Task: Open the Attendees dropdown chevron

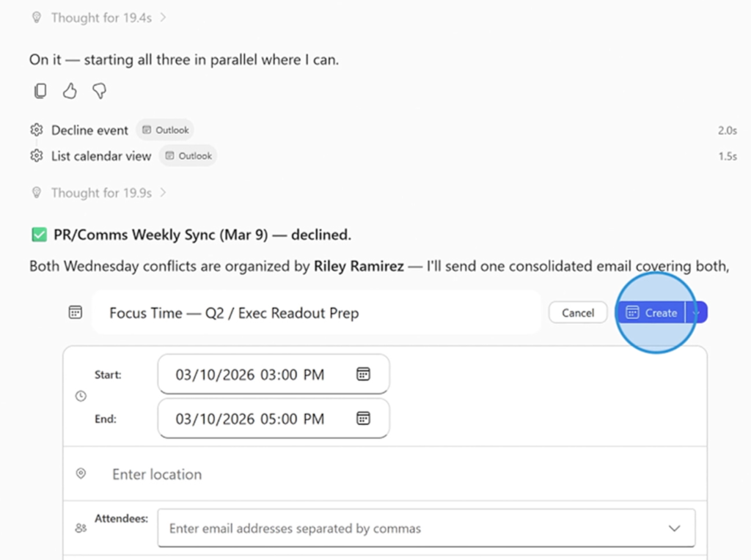Action: [x=675, y=528]
